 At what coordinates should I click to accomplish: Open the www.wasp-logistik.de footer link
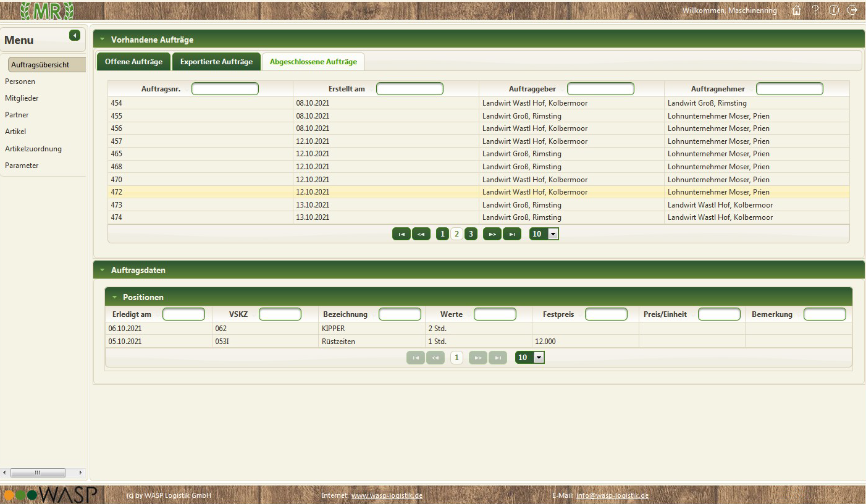point(387,495)
